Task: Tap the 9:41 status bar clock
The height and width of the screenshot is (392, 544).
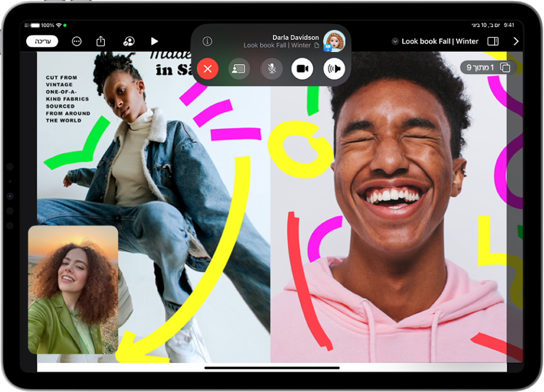Action: (509, 25)
